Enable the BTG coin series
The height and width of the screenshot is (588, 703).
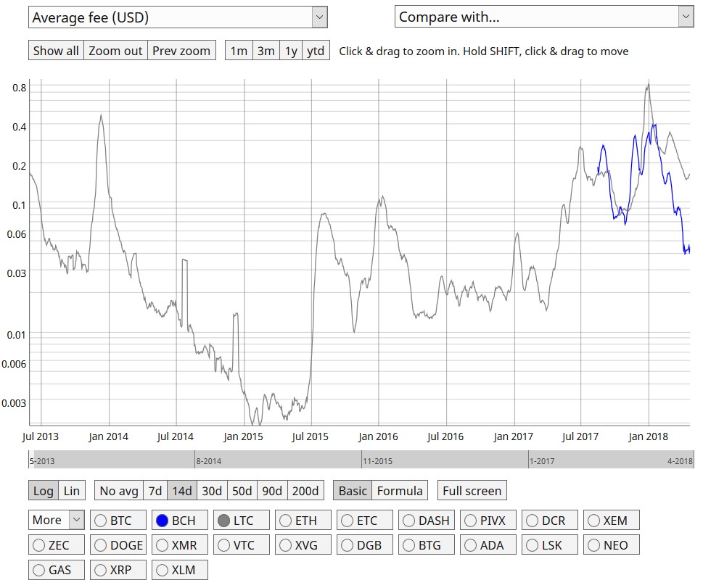click(427, 544)
